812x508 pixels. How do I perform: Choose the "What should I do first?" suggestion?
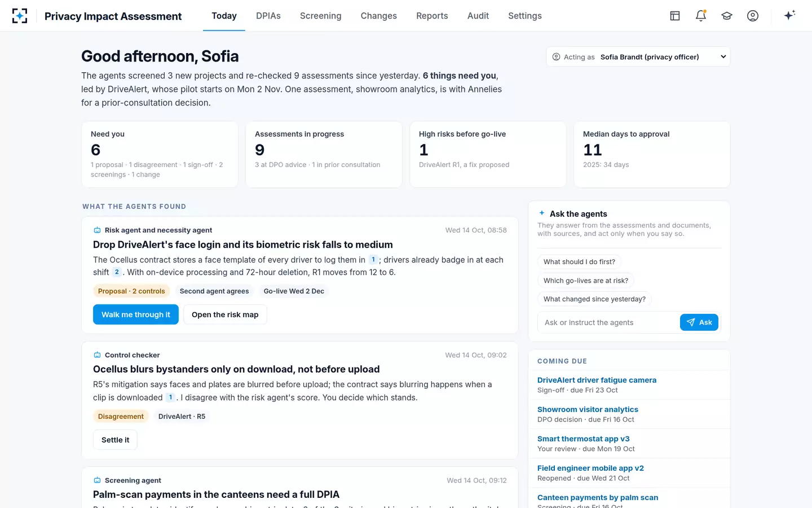[579, 262]
